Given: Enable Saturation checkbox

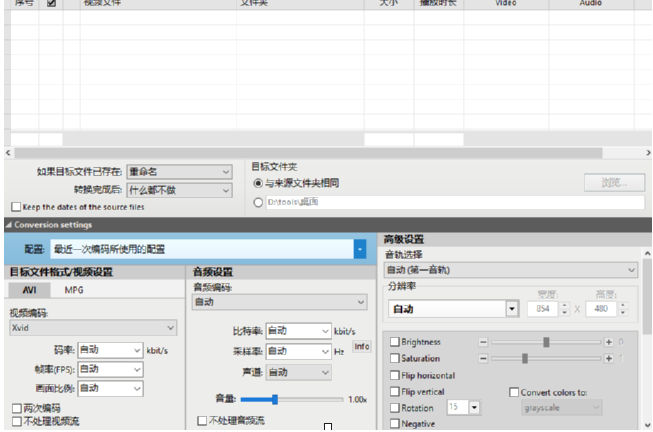Looking at the screenshot, I should tap(395, 358).
